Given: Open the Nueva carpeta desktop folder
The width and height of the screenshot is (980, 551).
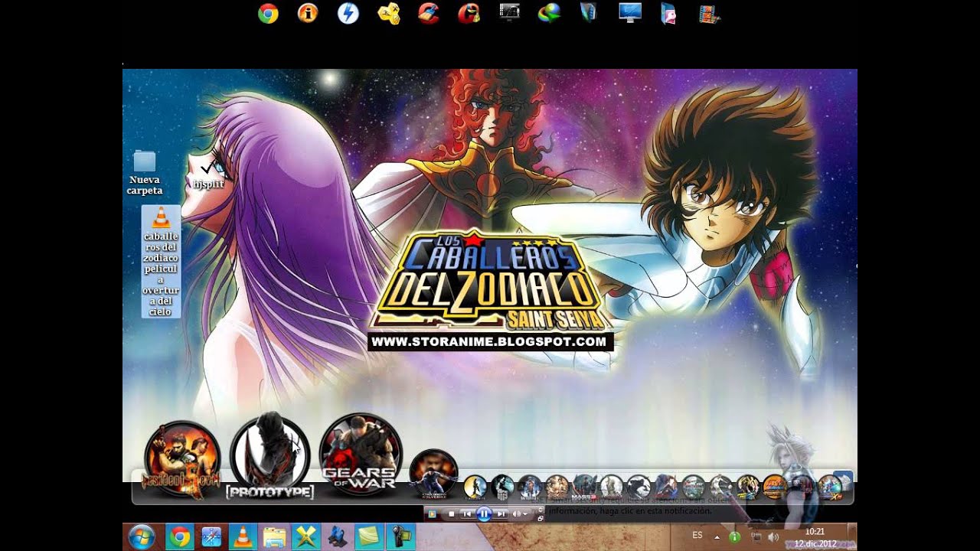Looking at the screenshot, I should point(145,173).
